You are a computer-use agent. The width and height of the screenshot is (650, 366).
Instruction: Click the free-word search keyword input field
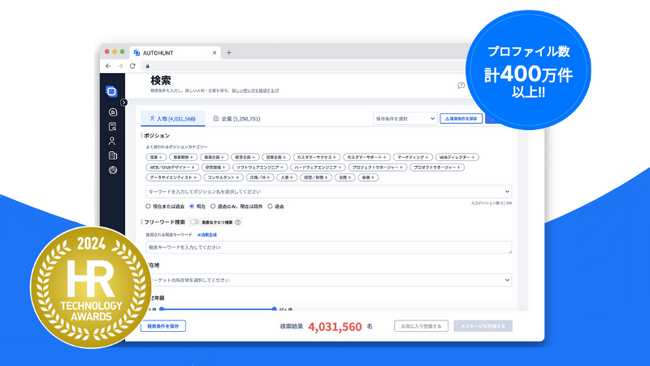click(329, 247)
